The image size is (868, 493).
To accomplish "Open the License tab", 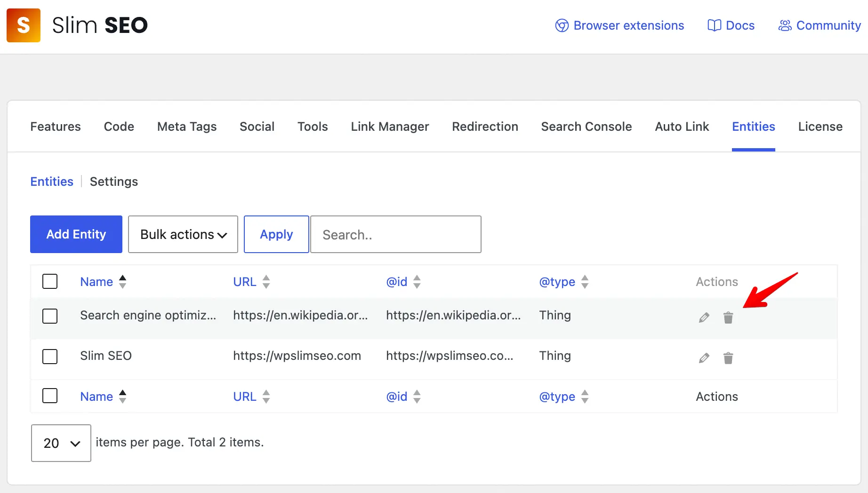I will point(820,127).
